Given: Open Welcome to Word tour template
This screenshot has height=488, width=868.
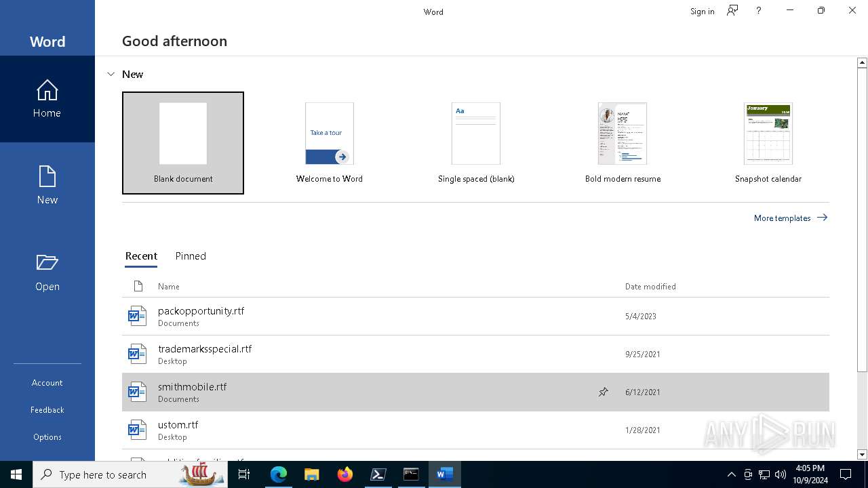Looking at the screenshot, I should tap(330, 143).
